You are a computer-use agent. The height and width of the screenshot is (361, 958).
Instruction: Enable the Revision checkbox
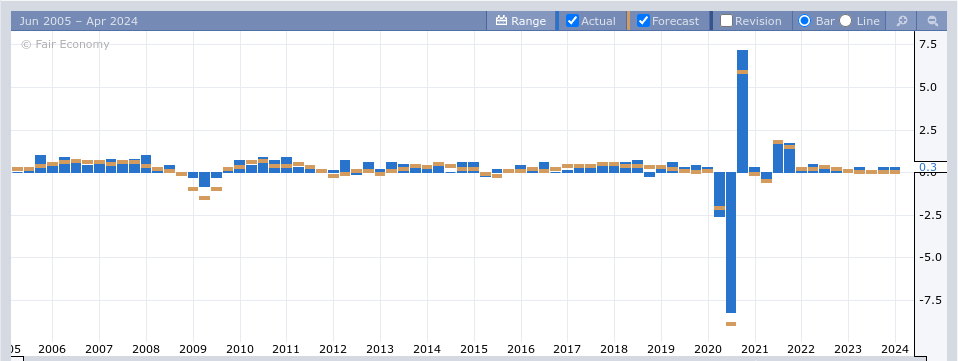click(x=726, y=21)
